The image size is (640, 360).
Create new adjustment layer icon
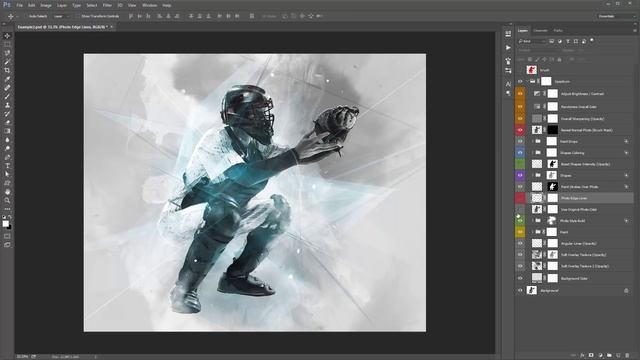pos(600,356)
